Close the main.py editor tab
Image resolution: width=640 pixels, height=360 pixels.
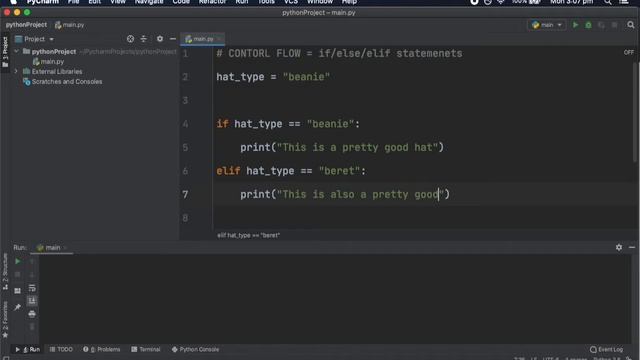point(219,39)
